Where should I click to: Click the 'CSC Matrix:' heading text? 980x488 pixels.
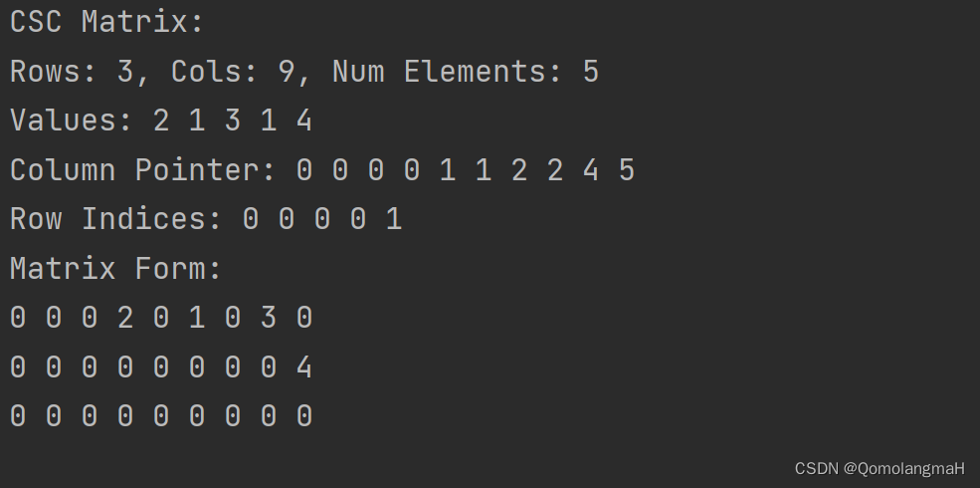[106, 22]
